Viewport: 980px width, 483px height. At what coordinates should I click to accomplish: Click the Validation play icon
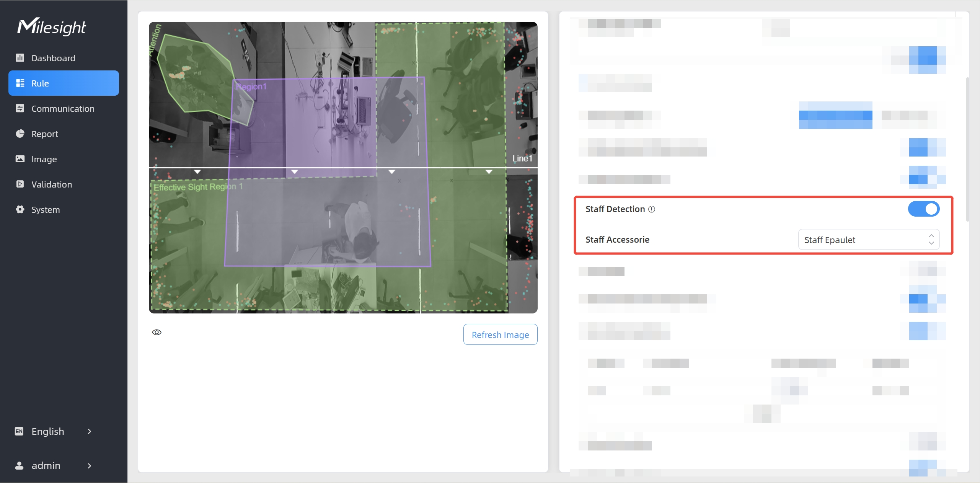click(20, 184)
